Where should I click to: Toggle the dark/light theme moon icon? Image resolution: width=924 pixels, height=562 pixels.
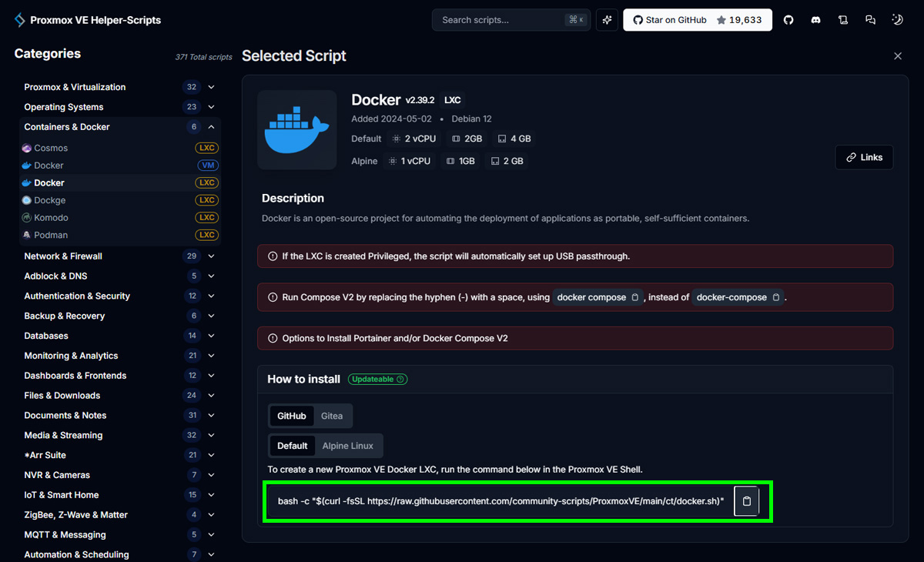898,20
